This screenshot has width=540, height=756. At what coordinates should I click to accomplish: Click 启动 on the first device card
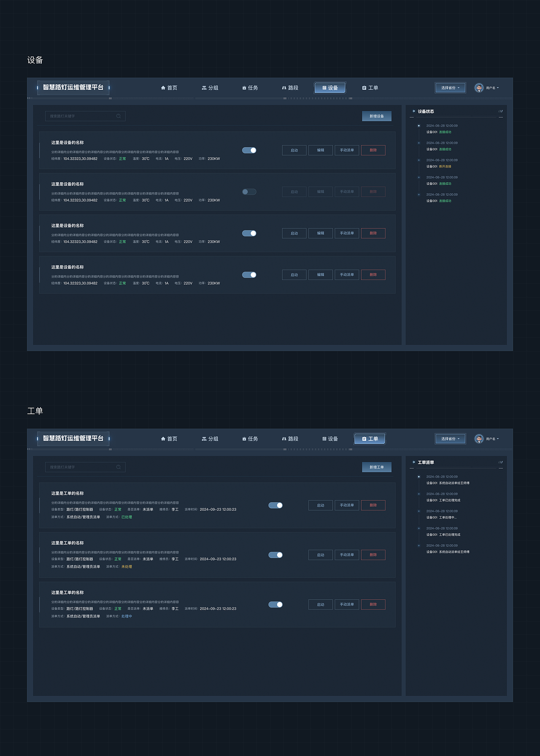294,150
